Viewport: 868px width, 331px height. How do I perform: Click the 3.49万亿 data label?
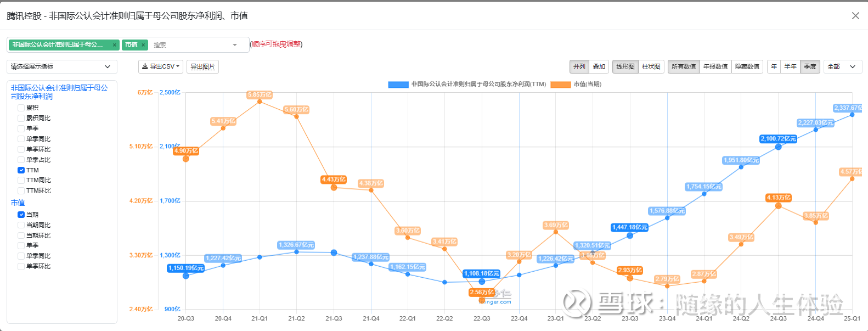(741, 237)
